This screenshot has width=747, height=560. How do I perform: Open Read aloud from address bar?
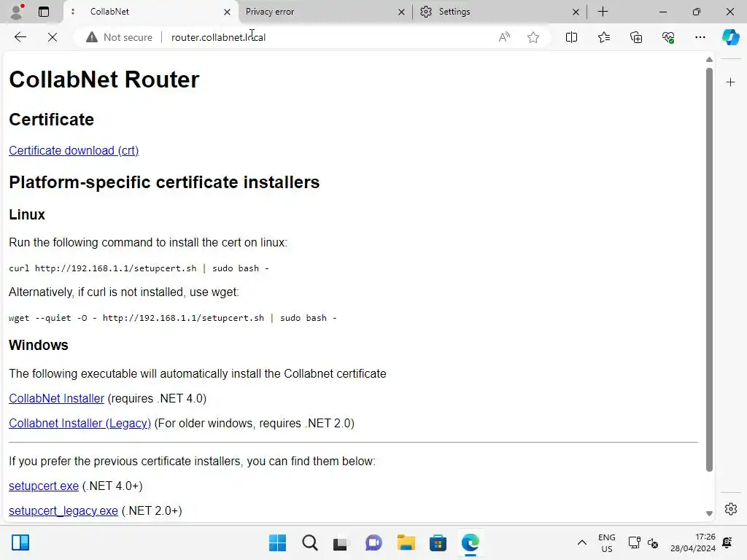[x=504, y=37]
